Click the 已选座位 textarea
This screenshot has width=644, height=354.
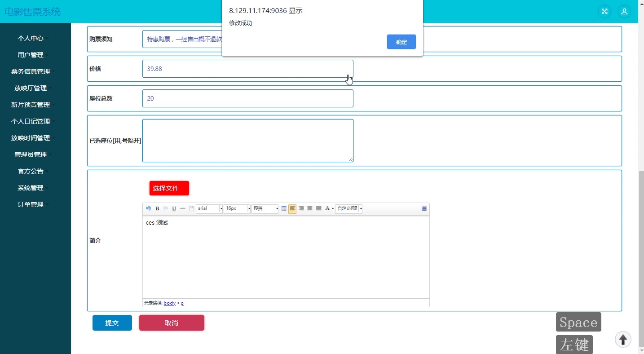[x=248, y=141]
